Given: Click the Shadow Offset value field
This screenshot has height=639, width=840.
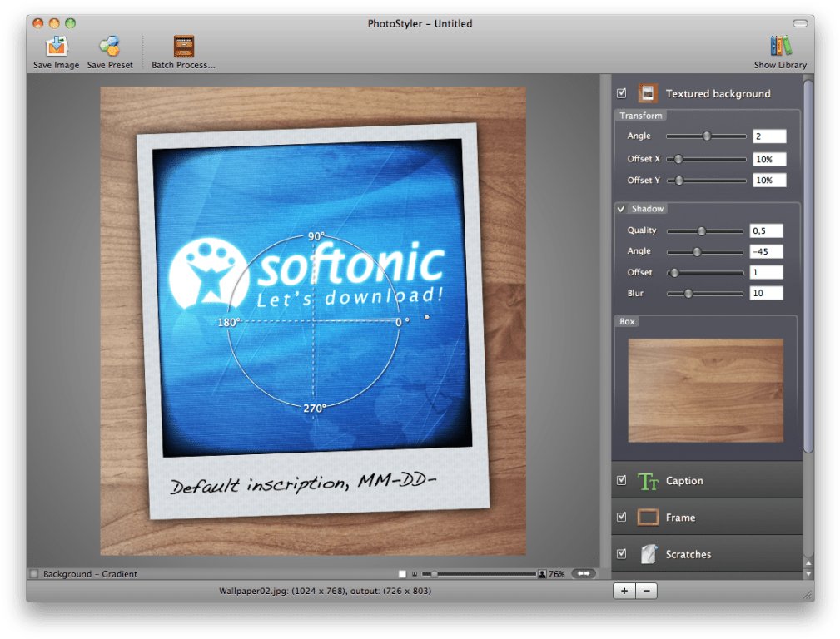Looking at the screenshot, I should tap(766, 272).
